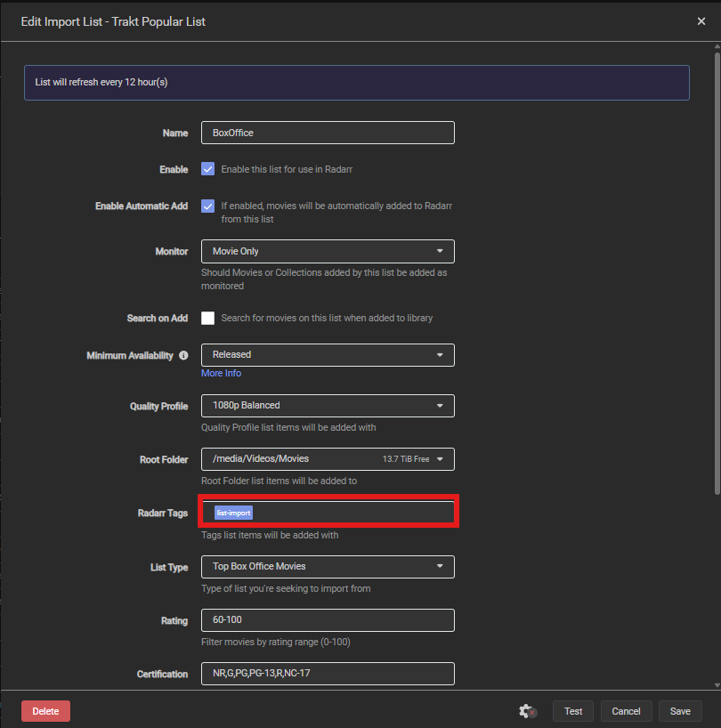Click the 'Tags list items will be added with' hint

click(270, 536)
